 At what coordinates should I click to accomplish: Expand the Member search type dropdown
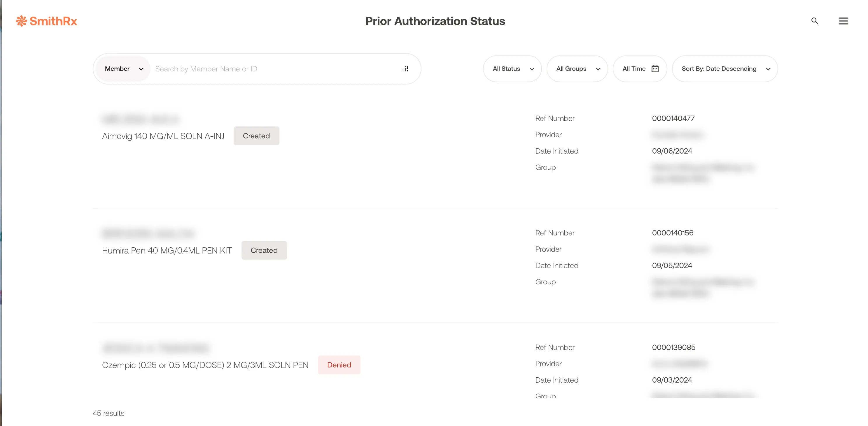[123, 69]
